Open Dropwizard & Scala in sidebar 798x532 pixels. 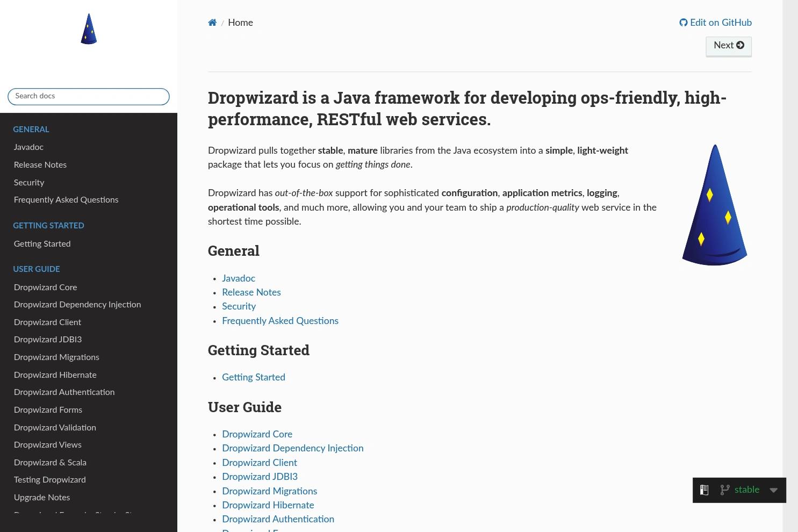50,463
